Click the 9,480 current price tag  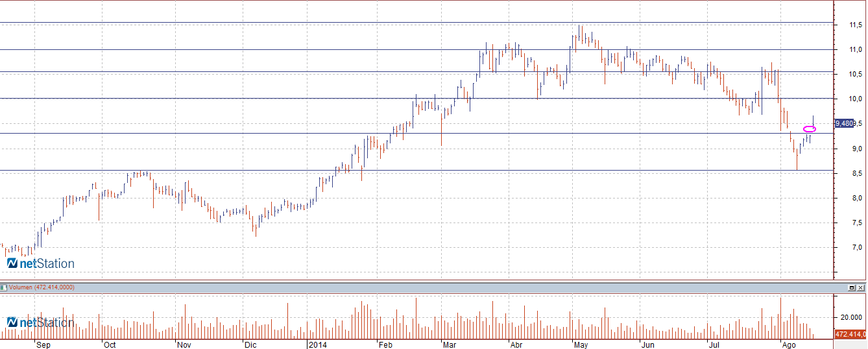coord(845,123)
